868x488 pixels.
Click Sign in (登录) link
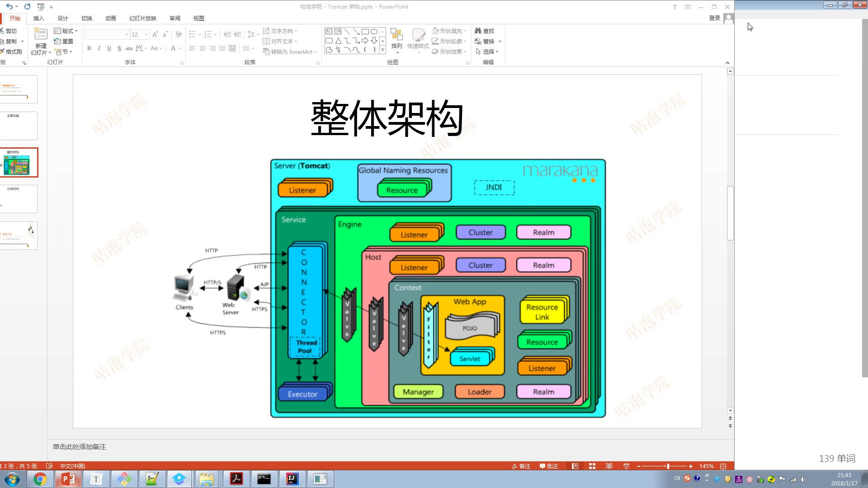714,18
